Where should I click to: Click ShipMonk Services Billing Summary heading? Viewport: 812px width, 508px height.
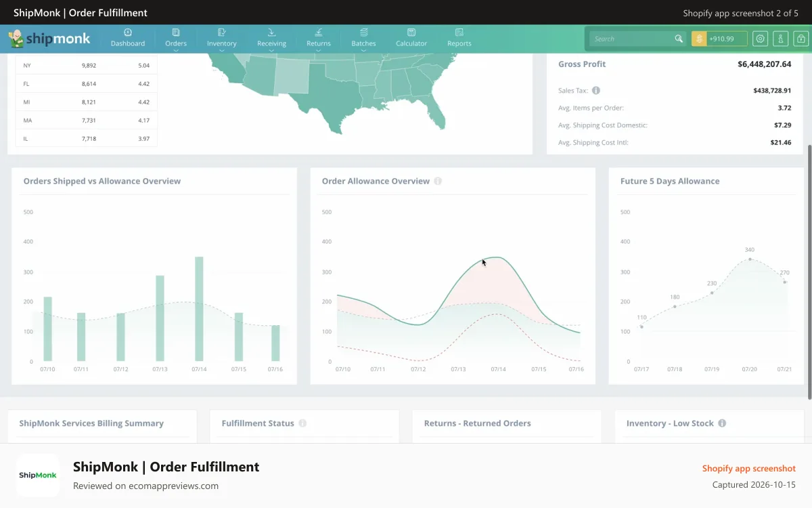click(x=91, y=423)
